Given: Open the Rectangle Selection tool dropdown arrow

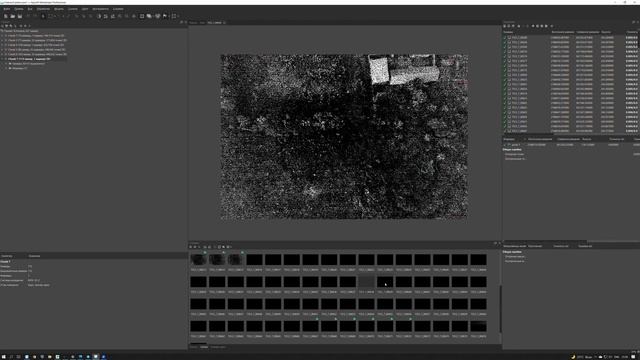Looking at the screenshot, I should pos(55,16).
